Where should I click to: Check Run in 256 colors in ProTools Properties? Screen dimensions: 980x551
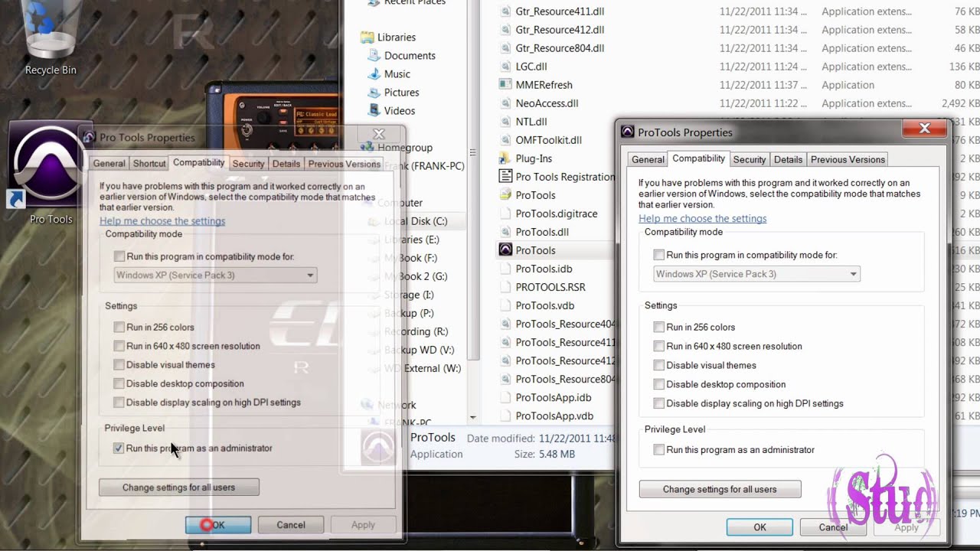point(659,327)
